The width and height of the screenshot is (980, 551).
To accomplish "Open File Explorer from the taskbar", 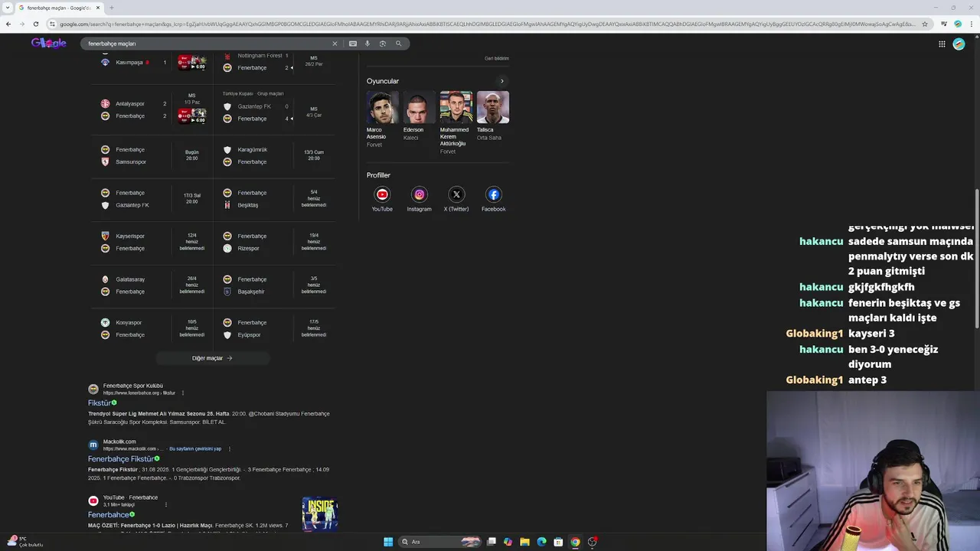I will (x=524, y=542).
